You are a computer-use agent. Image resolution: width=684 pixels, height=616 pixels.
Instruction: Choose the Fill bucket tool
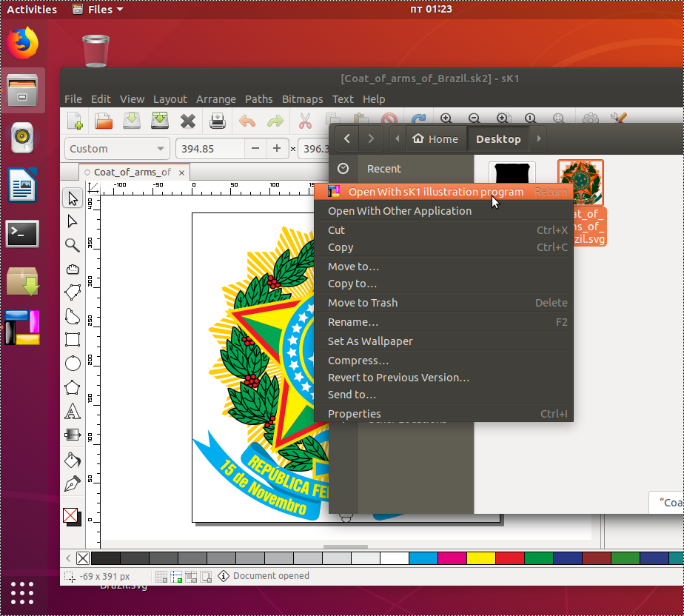[x=73, y=460]
